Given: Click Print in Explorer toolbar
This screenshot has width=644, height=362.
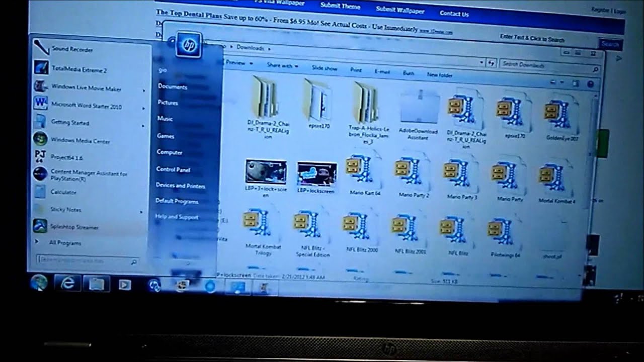Looking at the screenshot, I should tap(356, 70).
